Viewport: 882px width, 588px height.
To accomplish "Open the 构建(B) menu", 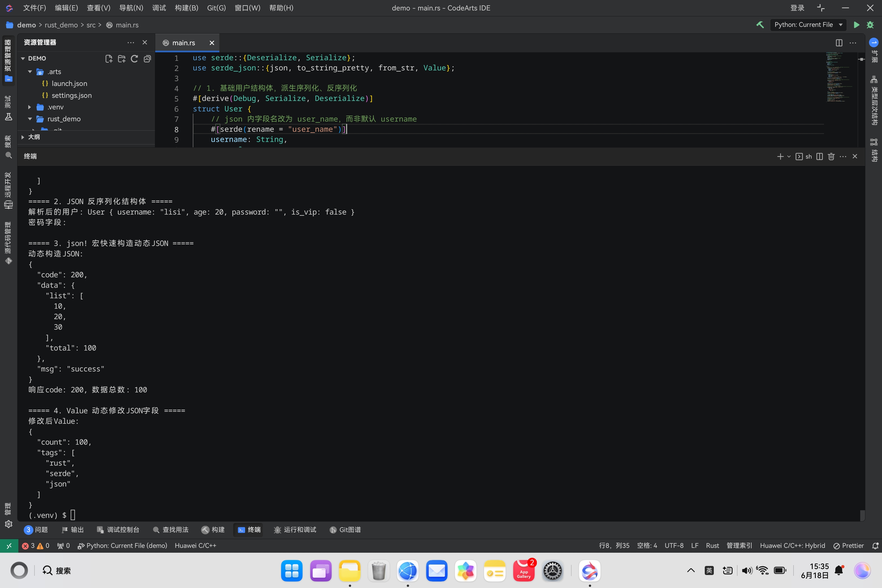I will [186, 8].
